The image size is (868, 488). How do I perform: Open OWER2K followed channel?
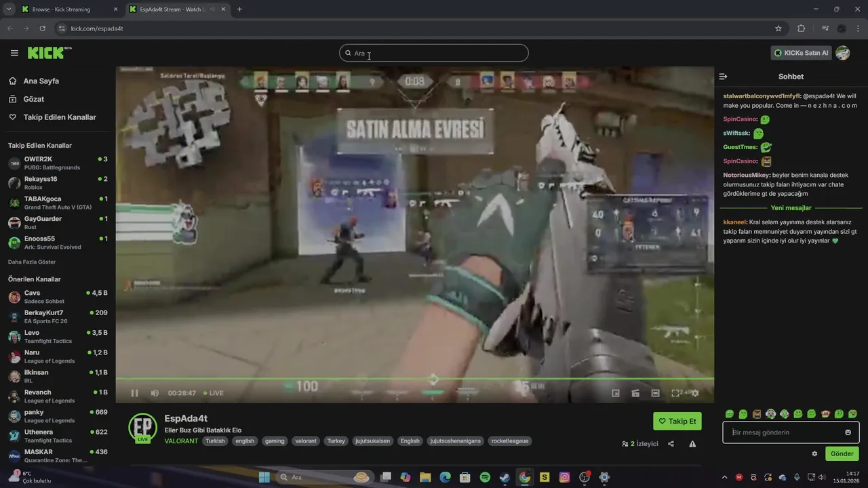click(x=58, y=163)
